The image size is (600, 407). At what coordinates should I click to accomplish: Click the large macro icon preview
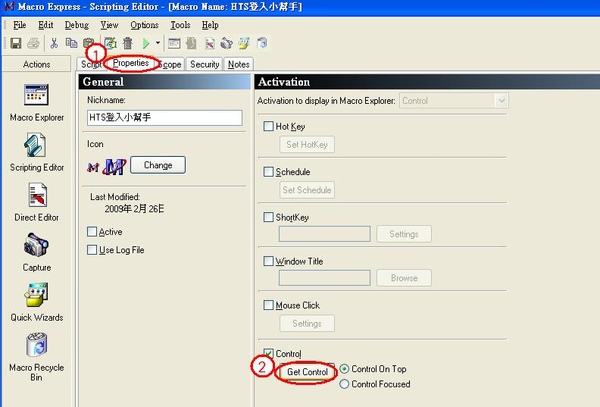(x=114, y=166)
